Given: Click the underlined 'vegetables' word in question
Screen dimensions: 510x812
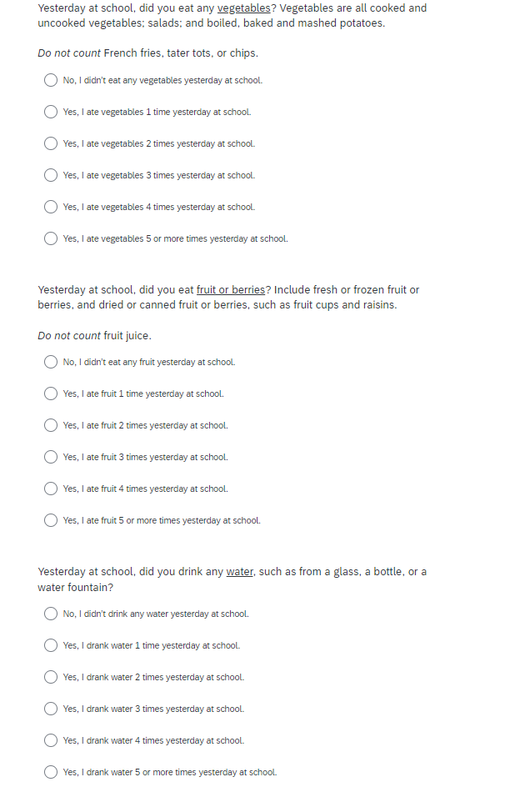Looking at the screenshot, I should pyautogui.click(x=243, y=8).
